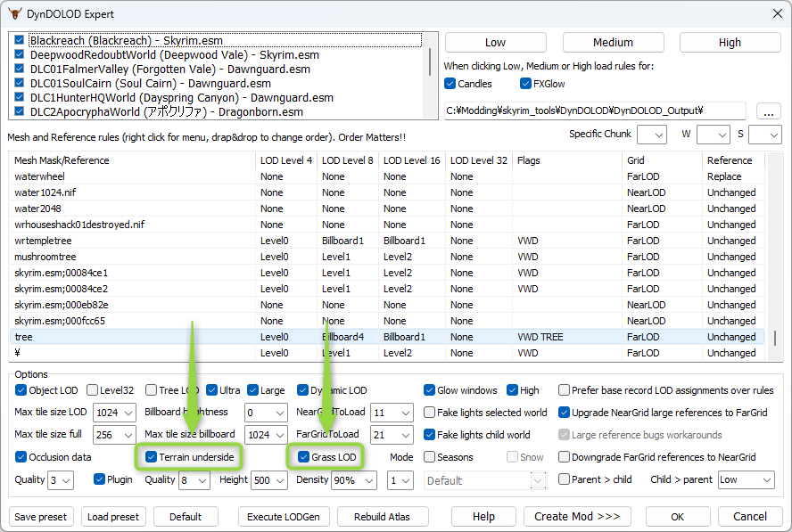Toggle the Candles checkbox
This screenshot has width=792, height=532.
[450, 84]
